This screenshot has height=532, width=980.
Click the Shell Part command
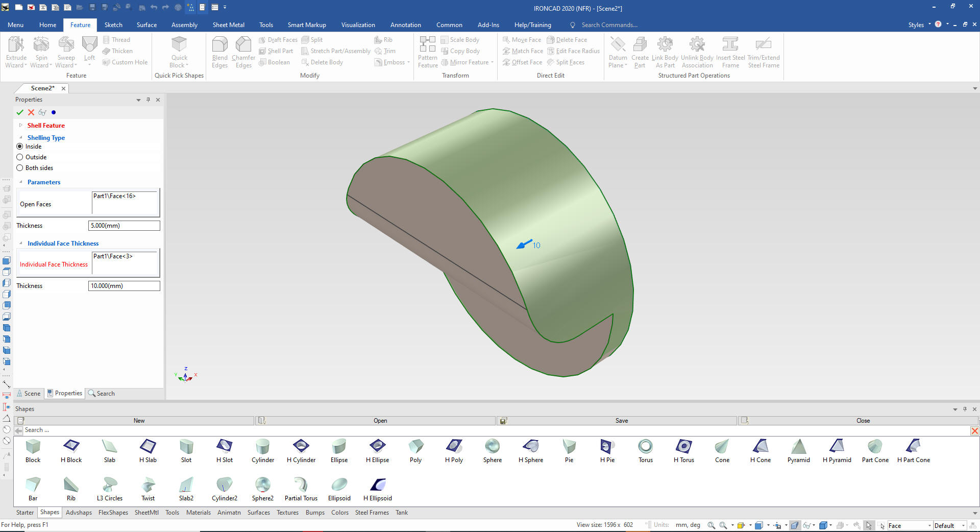(276, 51)
